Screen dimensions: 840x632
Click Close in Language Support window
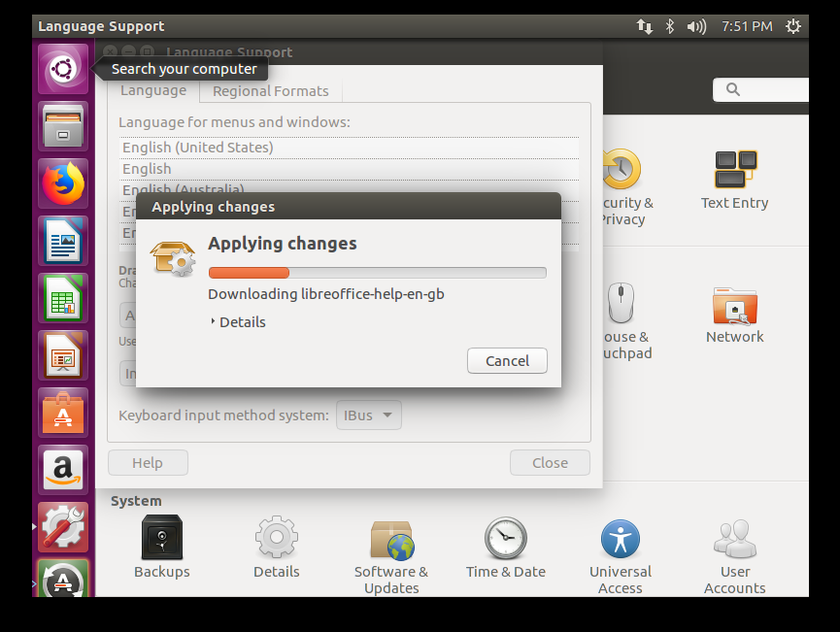pos(550,463)
